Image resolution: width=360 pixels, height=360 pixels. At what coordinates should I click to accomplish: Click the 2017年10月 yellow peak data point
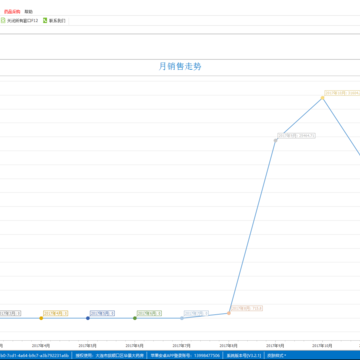323,98
